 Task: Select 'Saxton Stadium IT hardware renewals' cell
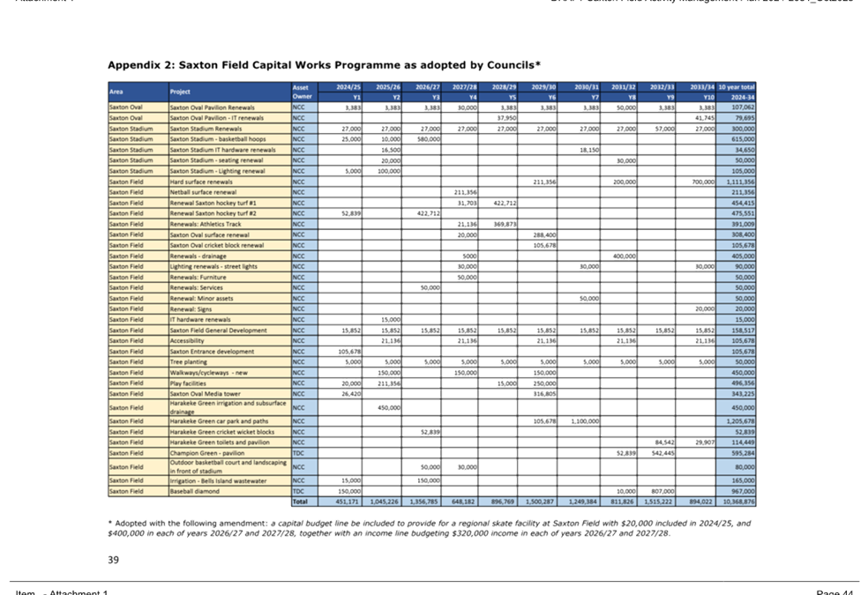click(229, 150)
